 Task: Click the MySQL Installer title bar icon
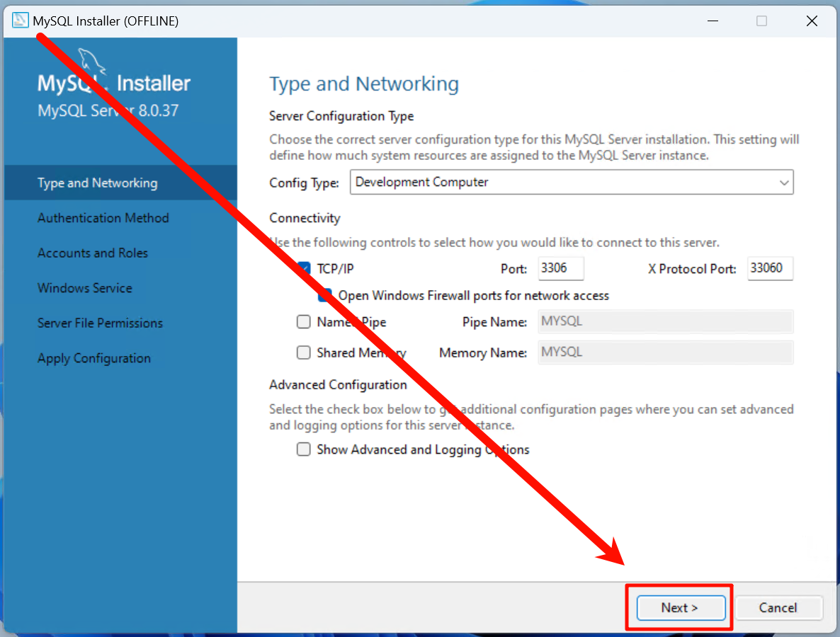tap(20, 21)
